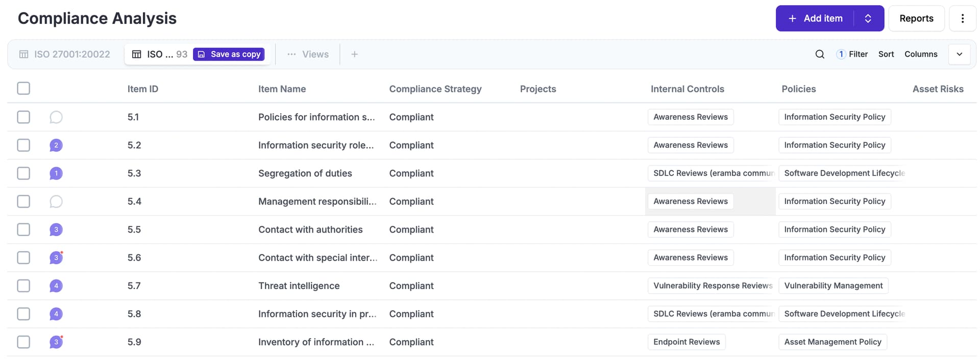This screenshot has width=980, height=359.
Task: Check the box for row 5.8
Action: pyautogui.click(x=23, y=313)
